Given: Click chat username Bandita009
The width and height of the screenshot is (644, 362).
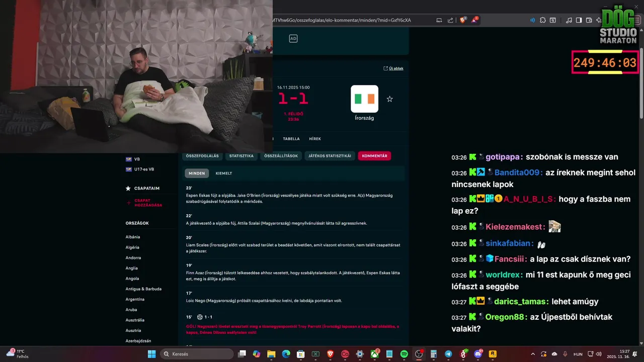Looking at the screenshot, I should click(518, 172).
